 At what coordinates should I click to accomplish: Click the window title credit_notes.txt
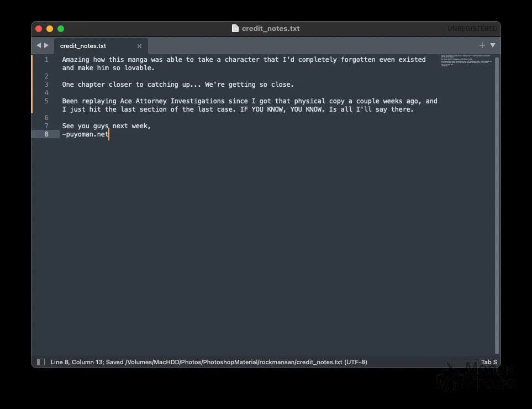270,29
